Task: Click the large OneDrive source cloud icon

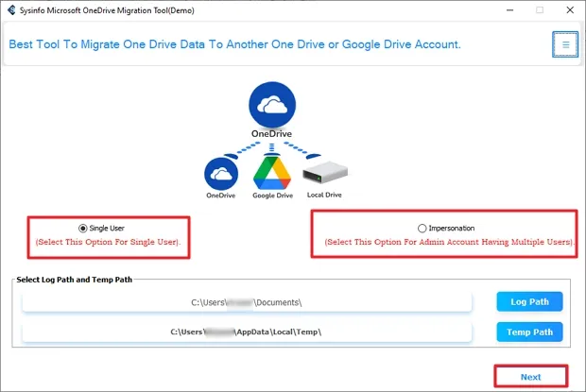Action: (272, 105)
